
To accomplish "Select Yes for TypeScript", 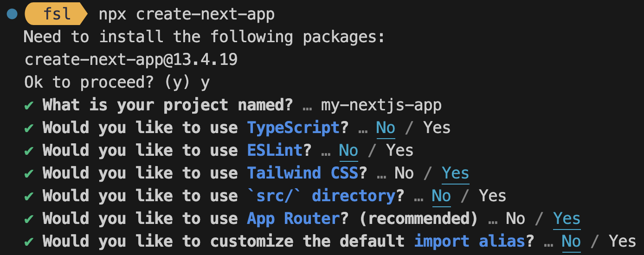I will (x=437, y=127).
